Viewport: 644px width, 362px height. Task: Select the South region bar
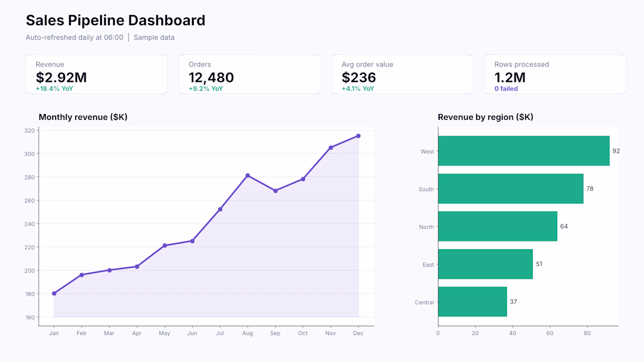(x=511, y=188)
